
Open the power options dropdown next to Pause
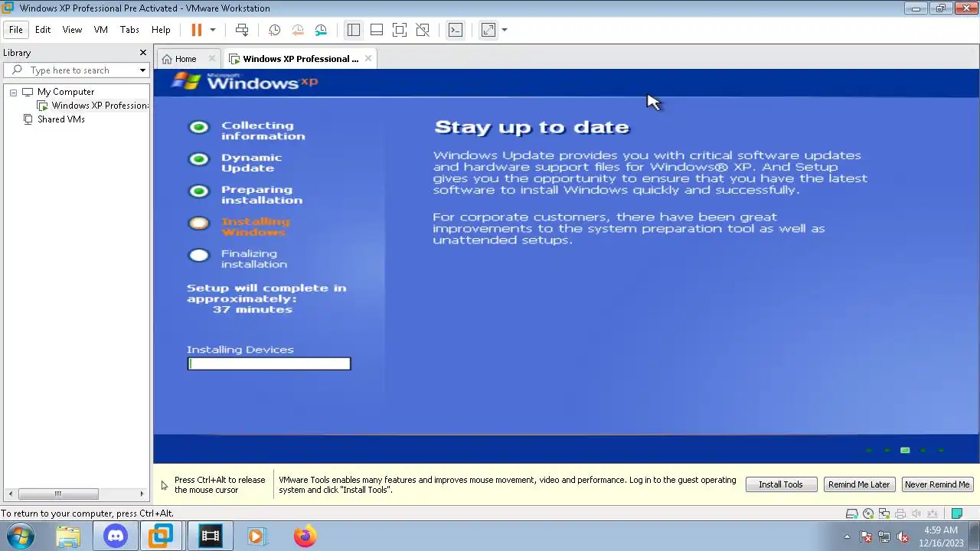[x=213, y=30]
